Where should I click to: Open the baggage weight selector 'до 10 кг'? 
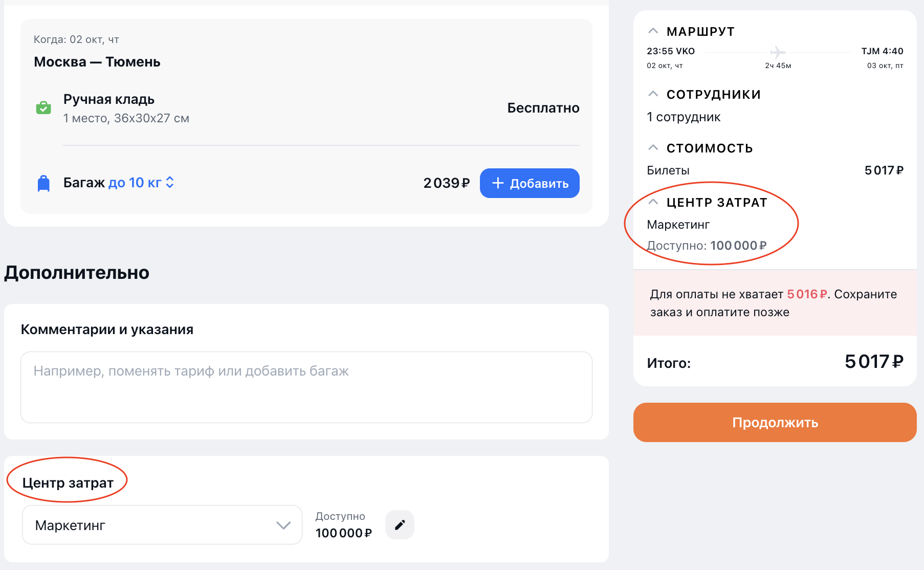point(141,183)
